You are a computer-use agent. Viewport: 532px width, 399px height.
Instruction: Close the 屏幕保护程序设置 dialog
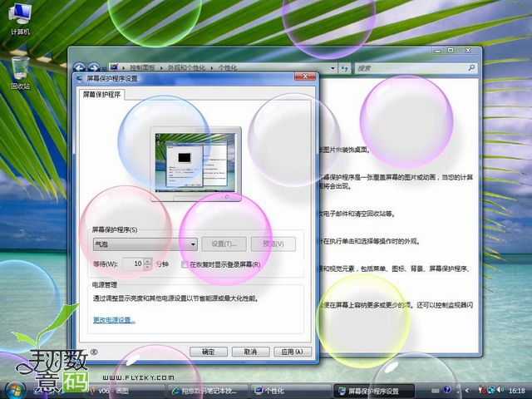(305, 76)
